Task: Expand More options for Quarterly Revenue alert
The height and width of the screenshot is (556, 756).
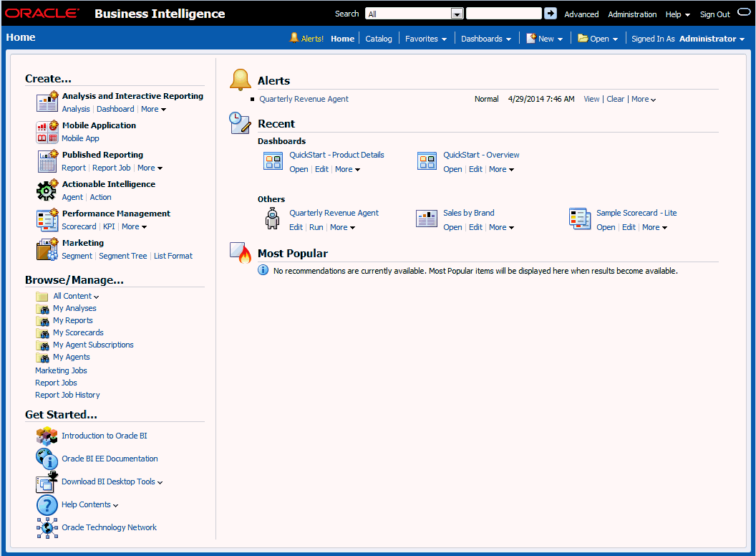Action: [644, 100]
